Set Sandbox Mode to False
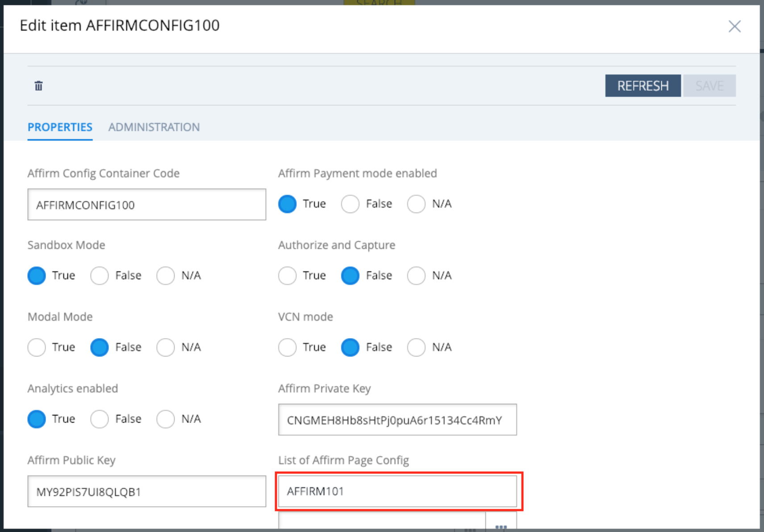This screenshot has width=764, height=532. click(x=99, y=276)
